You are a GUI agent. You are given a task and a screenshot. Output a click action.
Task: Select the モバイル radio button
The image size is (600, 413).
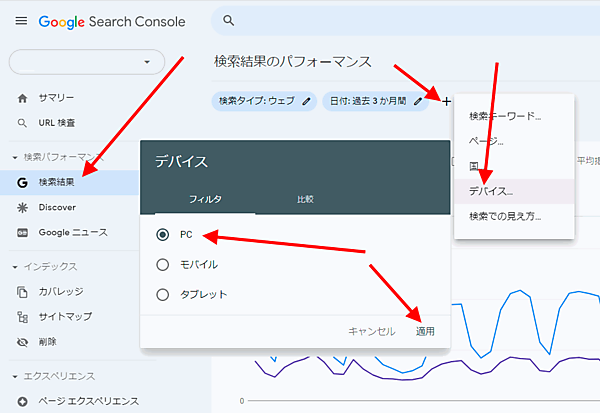click(163, 264)
